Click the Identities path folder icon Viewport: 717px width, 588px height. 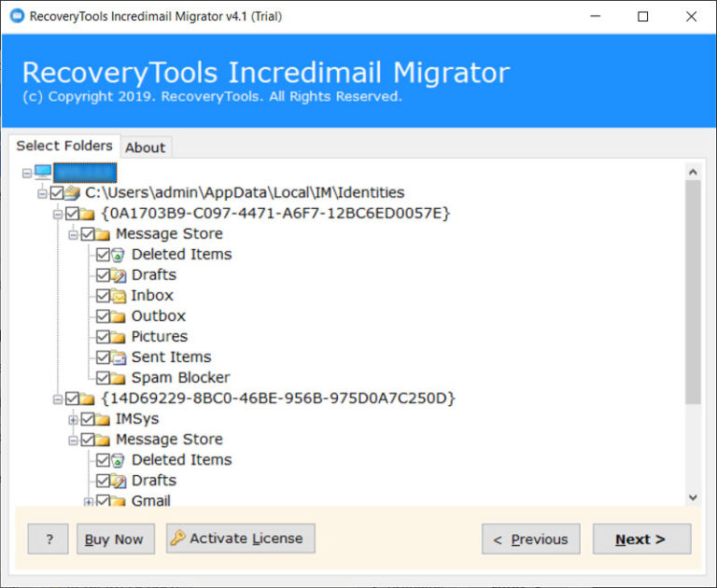point(72,193)
